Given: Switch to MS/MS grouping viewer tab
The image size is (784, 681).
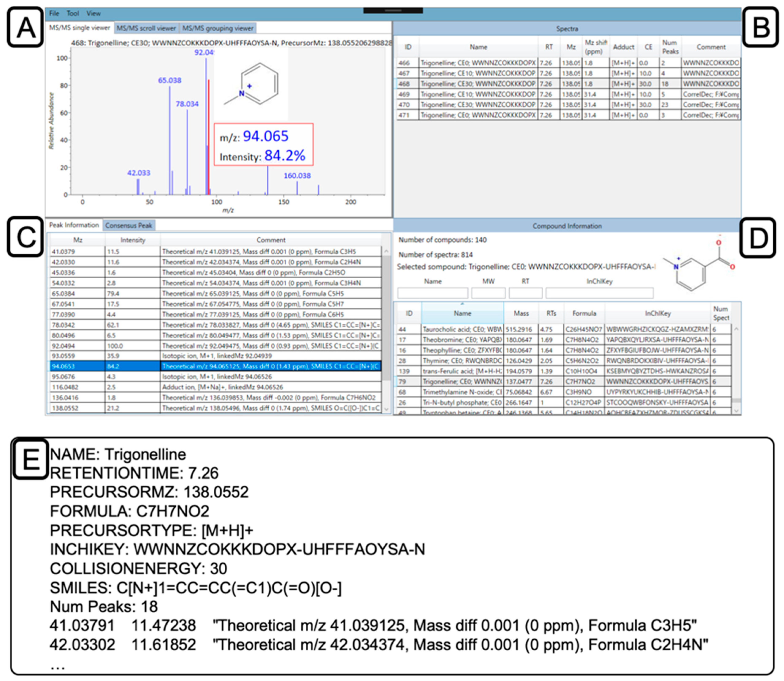Looking at the screenshot, I should 218,28.
